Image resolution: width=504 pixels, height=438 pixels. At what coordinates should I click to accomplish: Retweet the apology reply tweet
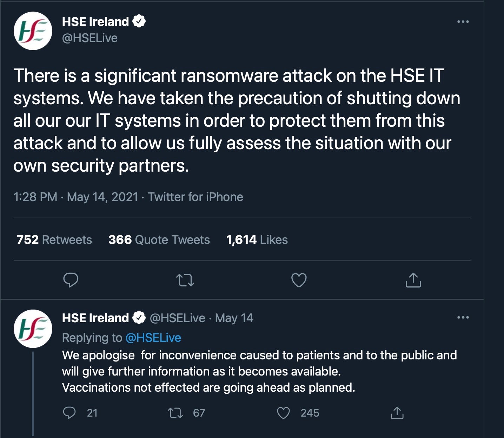click(176, 413)
